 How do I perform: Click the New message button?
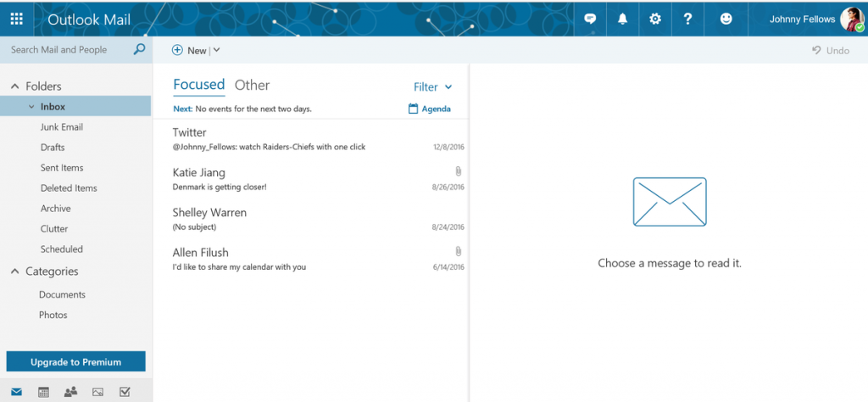[x=189, y=50]
